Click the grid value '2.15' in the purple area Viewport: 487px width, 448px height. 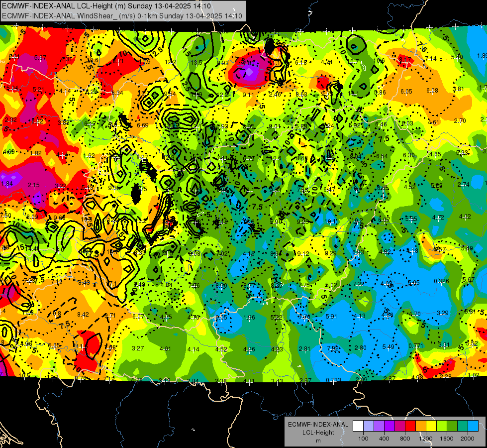33,185
